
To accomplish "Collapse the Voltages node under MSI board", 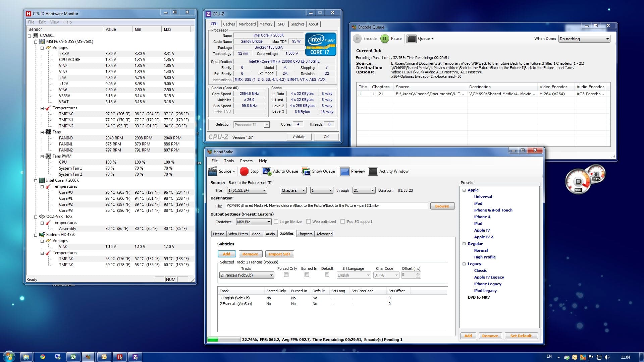I will pyautogui.click(x=42, y=48).
